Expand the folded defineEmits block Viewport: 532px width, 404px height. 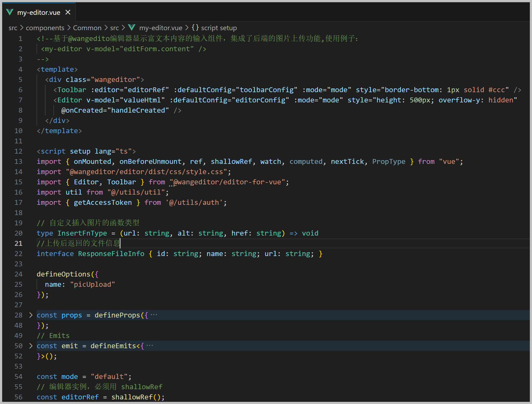pyautogui.click(x=31, y=346)
